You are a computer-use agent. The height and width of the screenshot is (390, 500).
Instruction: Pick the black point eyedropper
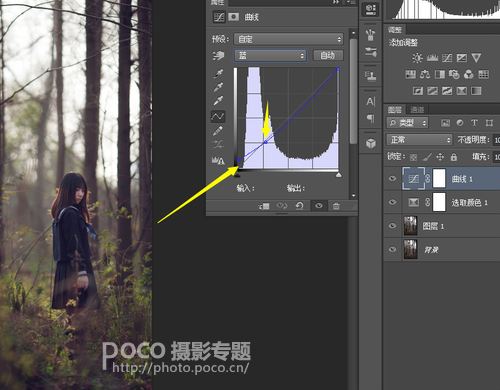click(x=218, y=73)
